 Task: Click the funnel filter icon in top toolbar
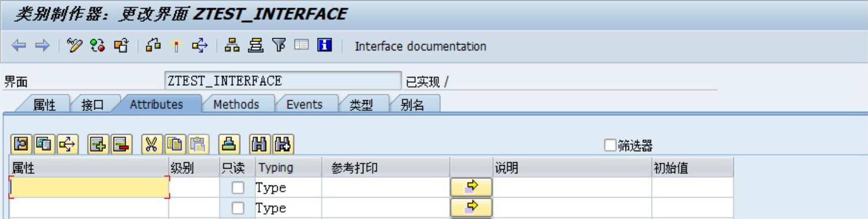(278, 46)
